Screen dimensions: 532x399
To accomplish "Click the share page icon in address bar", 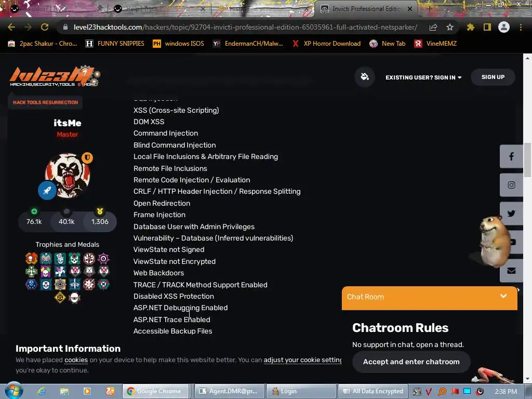I will coord(433,27).
